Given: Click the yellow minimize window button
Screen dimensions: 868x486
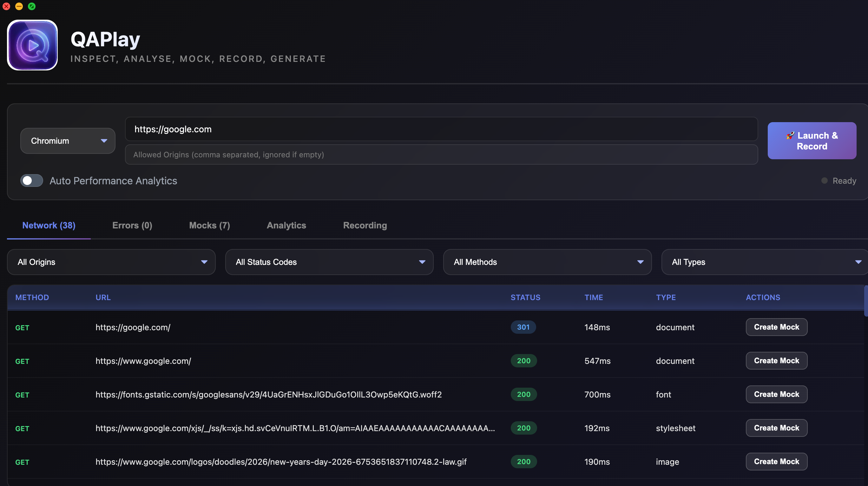Looking at the screenshot, I should [x=19, y=6].
